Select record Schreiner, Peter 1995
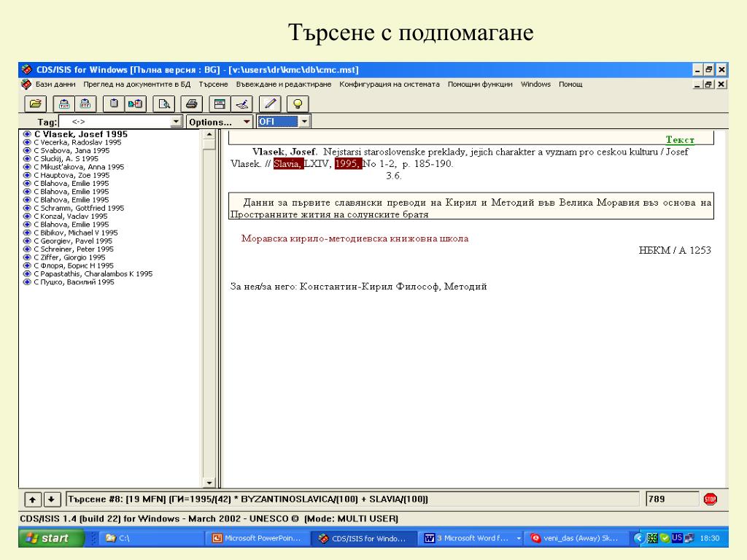This screenshot has width=747, height=560. (x=74, y=249)
